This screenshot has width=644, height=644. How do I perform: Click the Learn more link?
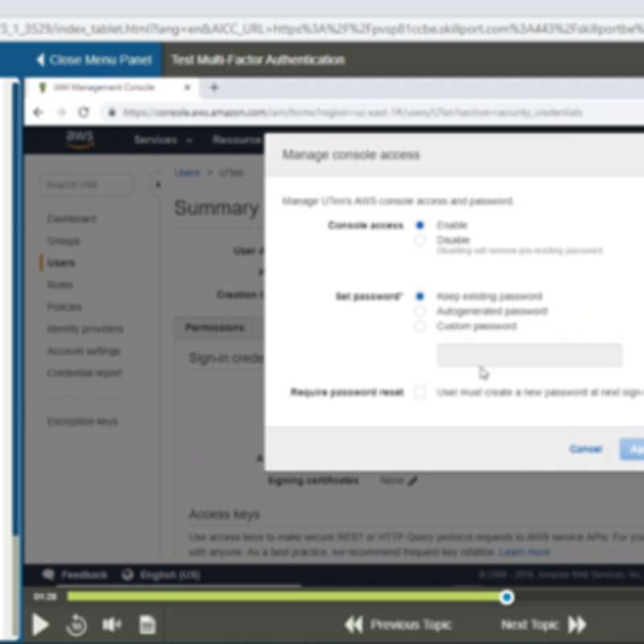[525, 552]
